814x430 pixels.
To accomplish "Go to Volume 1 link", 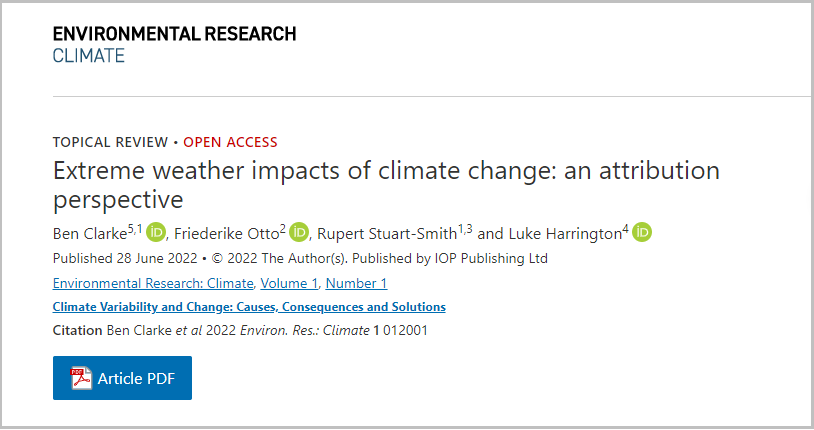I will coord(290,284).
